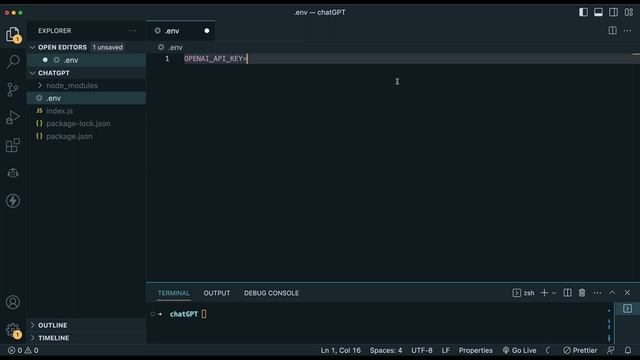Open the Search view in activity bar
640x360 pixels.
(x=13, y=62)
